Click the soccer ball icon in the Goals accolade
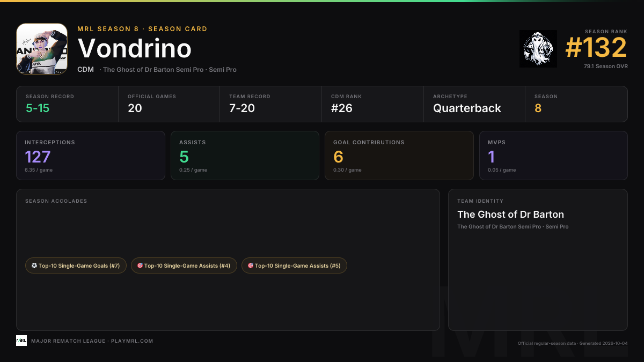The width and height of the screenshot is (644, 362). pyautogui.click(x=34, y=265)
